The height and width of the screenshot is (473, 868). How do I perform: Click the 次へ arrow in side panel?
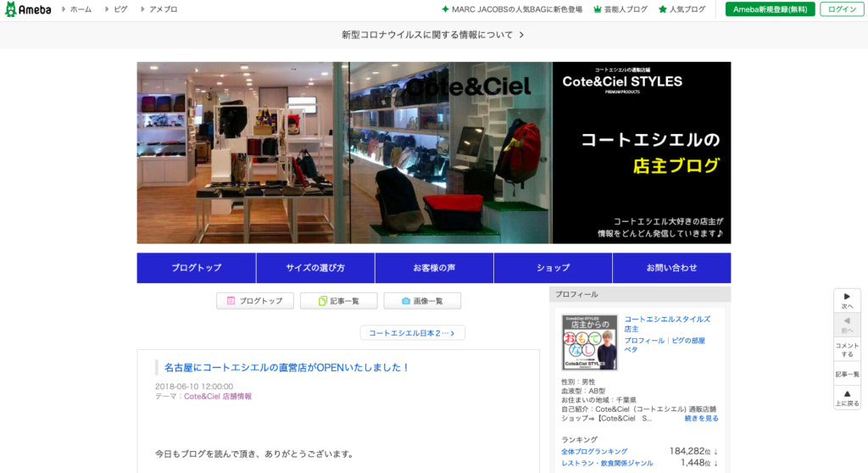[x=847, y=301]
